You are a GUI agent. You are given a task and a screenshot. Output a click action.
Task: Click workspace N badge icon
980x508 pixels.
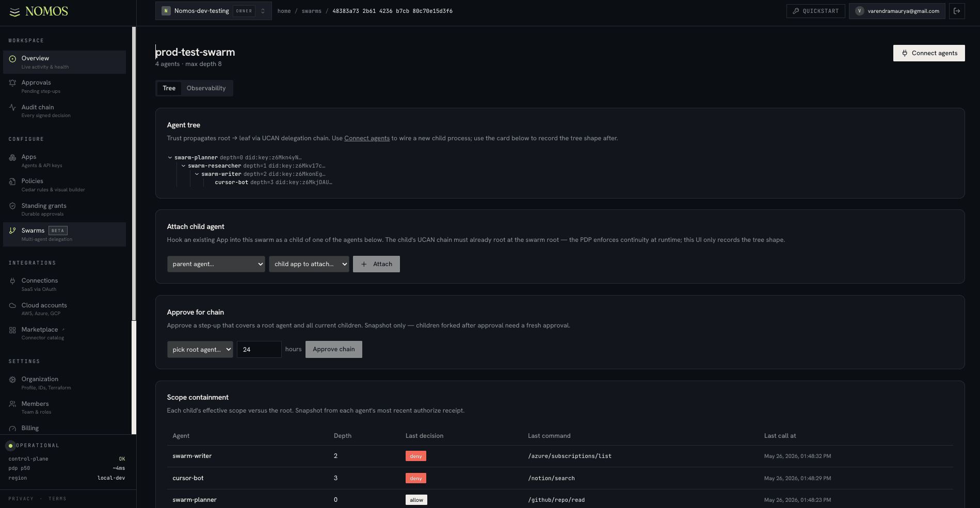click(x=166, y=11)
